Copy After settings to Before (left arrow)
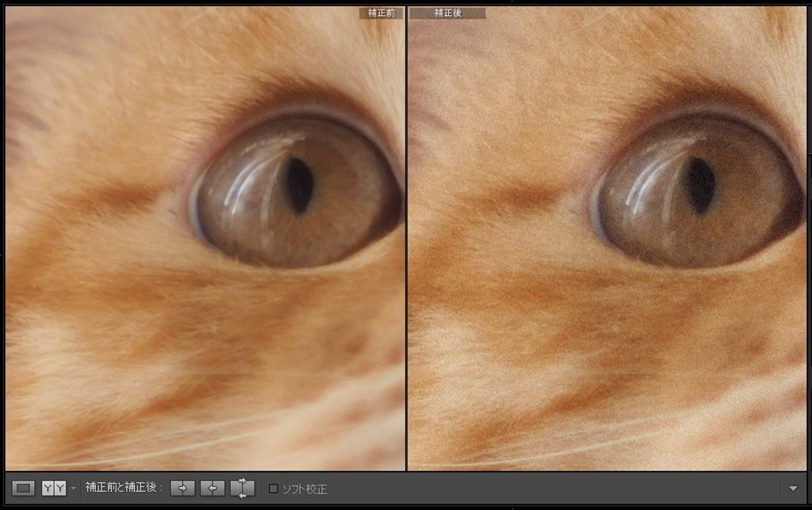The image size is (812, 510). point(213,489)
